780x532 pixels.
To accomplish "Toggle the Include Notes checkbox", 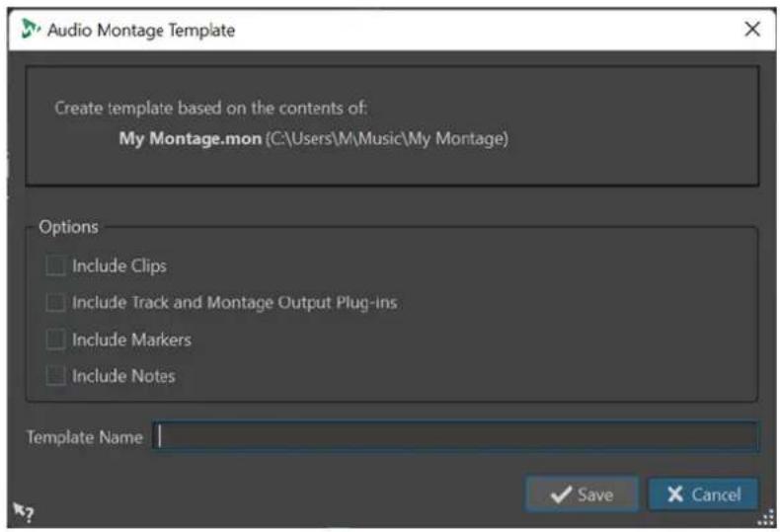I will 55,376.
